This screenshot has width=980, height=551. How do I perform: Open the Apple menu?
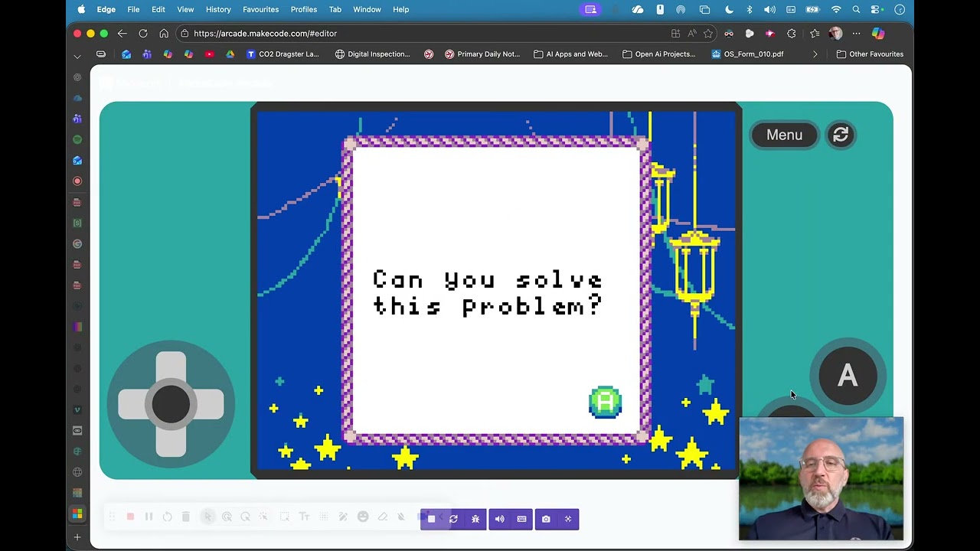click(x=81, y=9)
